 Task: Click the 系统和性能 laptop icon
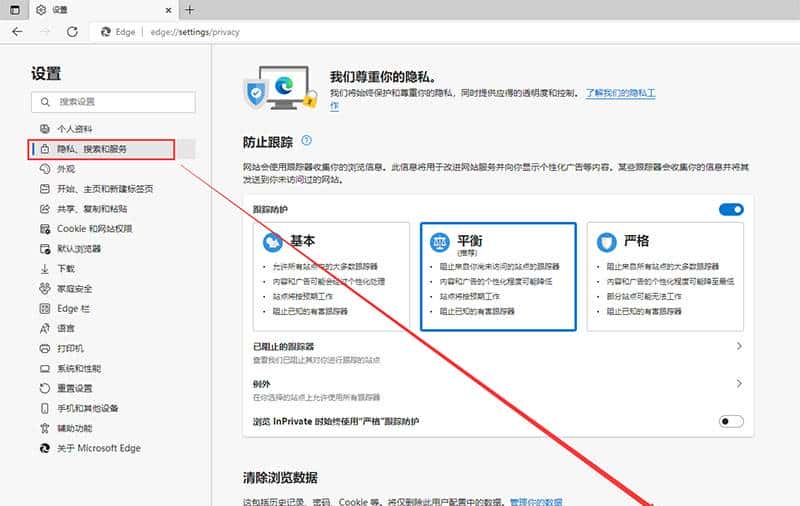(x=45, y=368)
